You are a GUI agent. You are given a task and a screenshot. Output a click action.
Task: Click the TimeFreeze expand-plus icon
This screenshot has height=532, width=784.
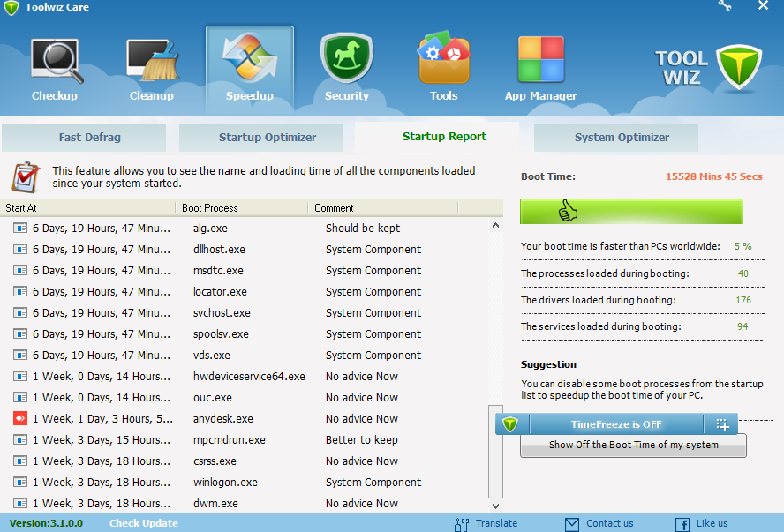722,424
